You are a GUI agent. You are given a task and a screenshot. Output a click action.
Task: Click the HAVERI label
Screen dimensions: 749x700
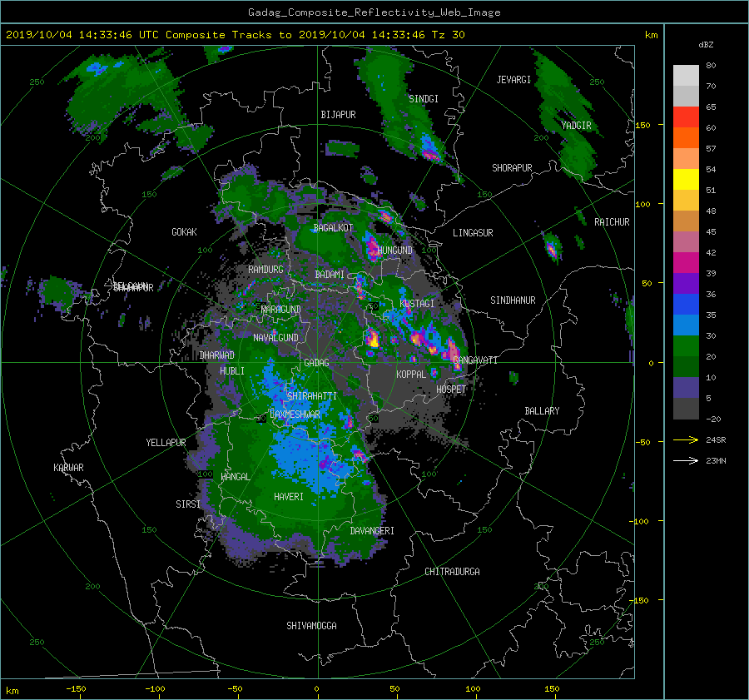coord(289,497)
